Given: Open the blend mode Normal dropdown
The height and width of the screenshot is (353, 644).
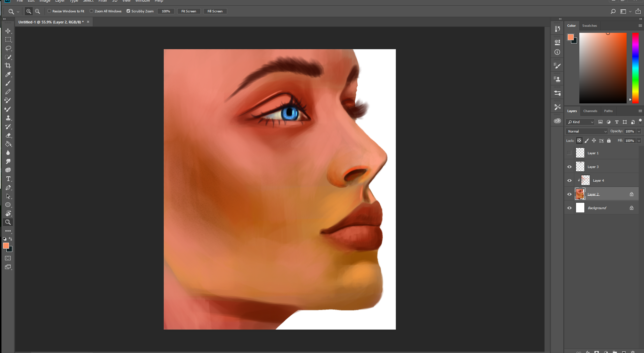Looking at the screenshot, I should pos(587,131).
